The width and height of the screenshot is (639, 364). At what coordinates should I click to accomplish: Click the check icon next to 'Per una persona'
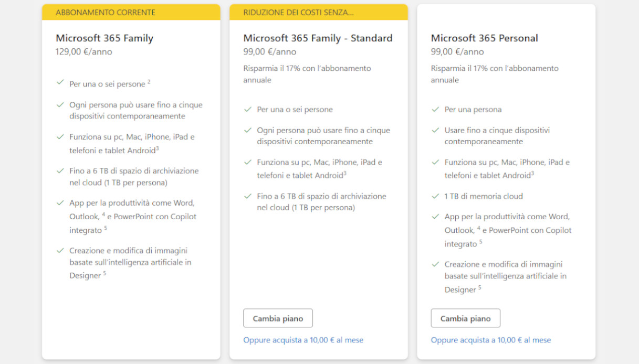(435, 110)
